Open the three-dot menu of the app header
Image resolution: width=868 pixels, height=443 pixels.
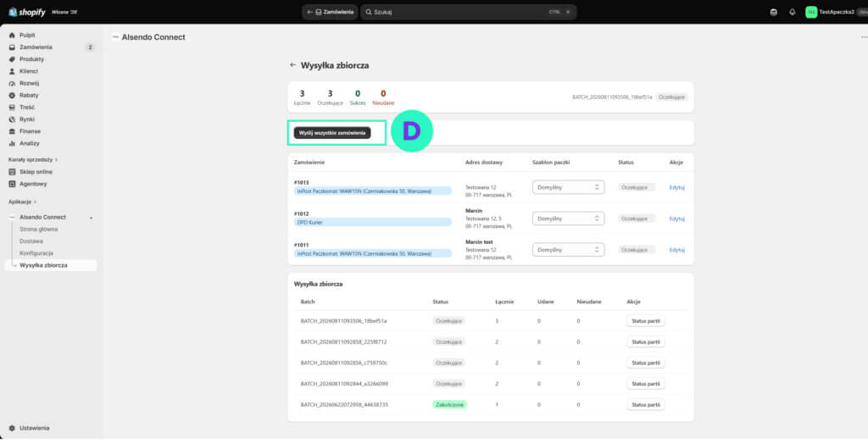click(x=864, y=37)
